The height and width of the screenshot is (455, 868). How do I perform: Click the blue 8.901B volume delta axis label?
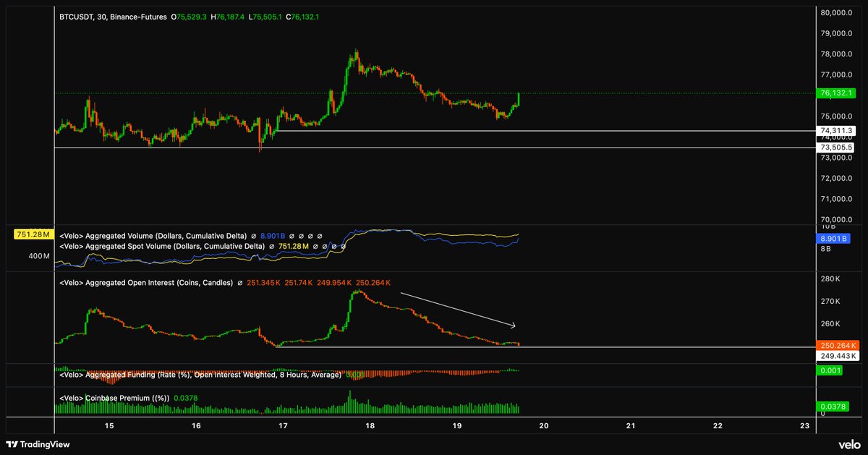coord(834,239)
